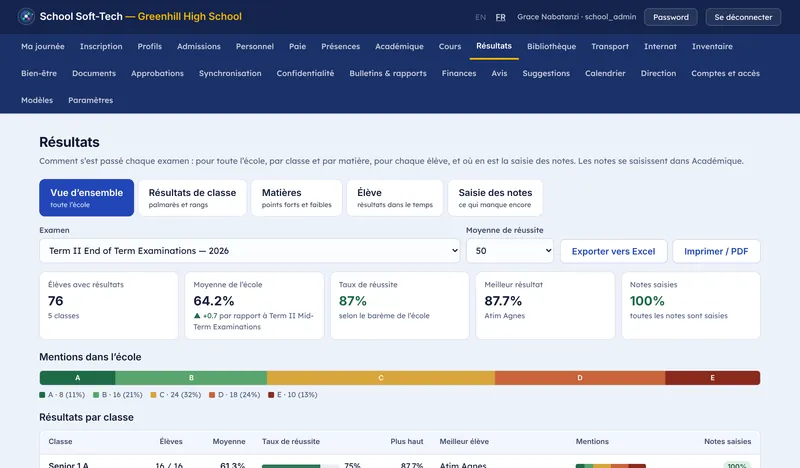
Task: Open Direction section
Action: click(658, 73)
